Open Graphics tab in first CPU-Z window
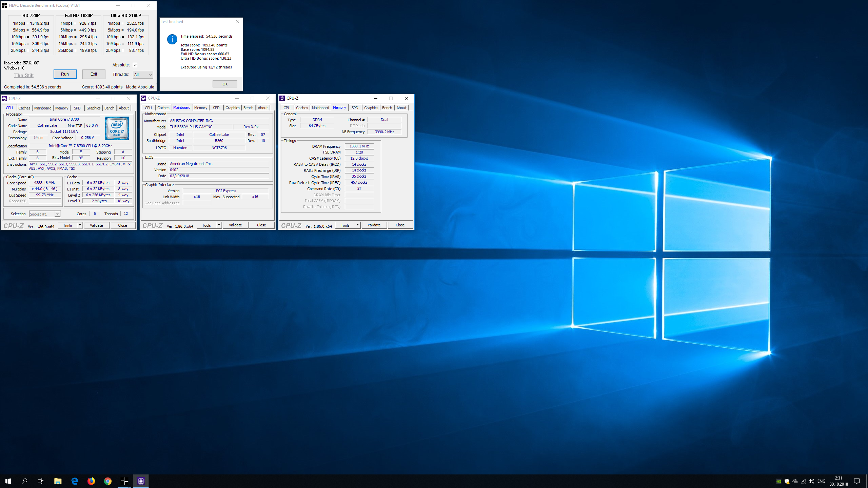This screenshot has height=488, width=868. 93,108
